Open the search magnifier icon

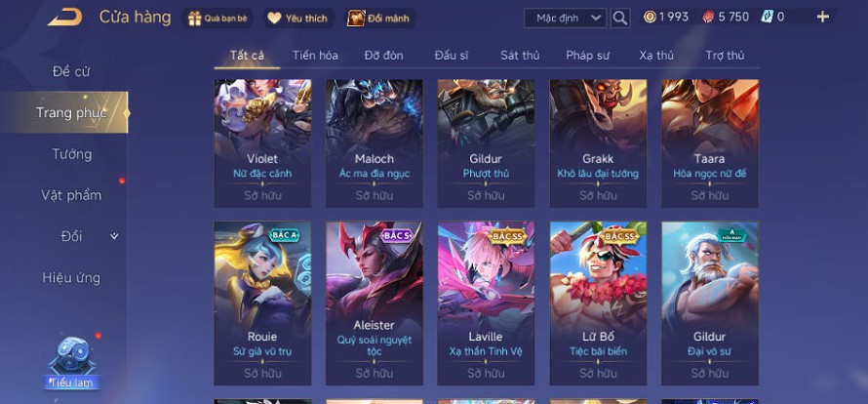point(620,18)
